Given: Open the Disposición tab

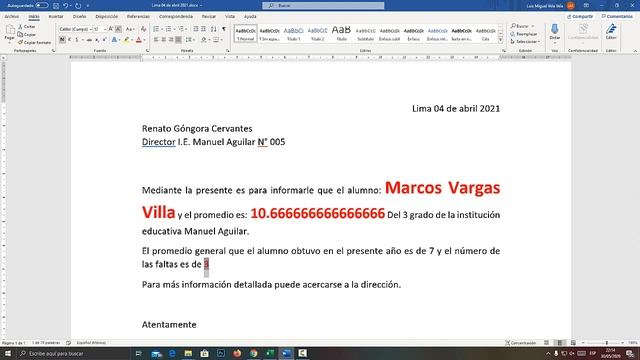Looking at the screenshot, I should 107,17.
